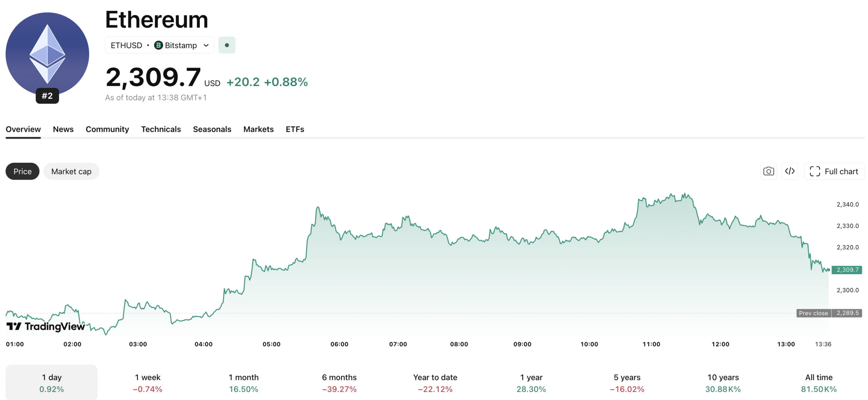Viewport: 868px width, 400px height.
Task: Switch to the News tab
Action: 63,129
